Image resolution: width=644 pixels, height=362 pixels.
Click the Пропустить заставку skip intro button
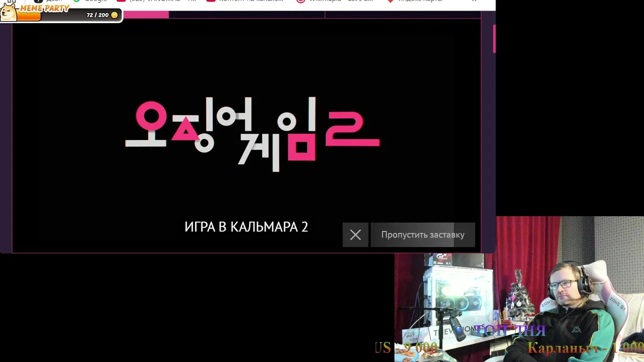pyautogui.click(x=423, y=235)
